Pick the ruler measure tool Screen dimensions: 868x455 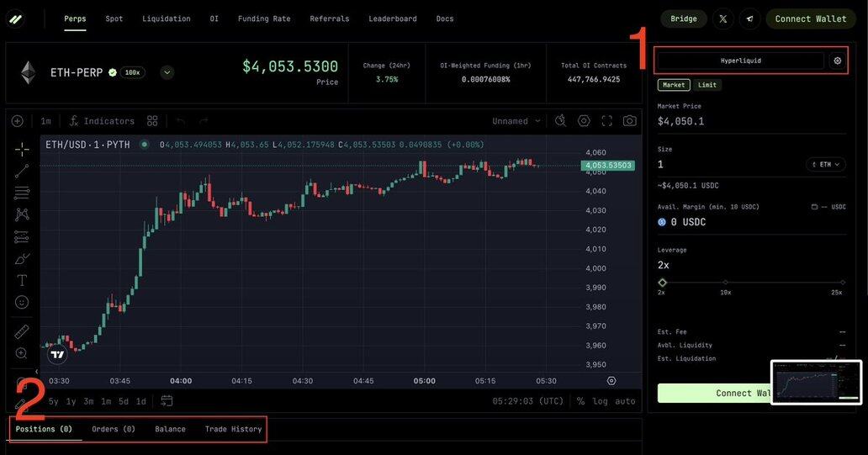pos(22,331)
